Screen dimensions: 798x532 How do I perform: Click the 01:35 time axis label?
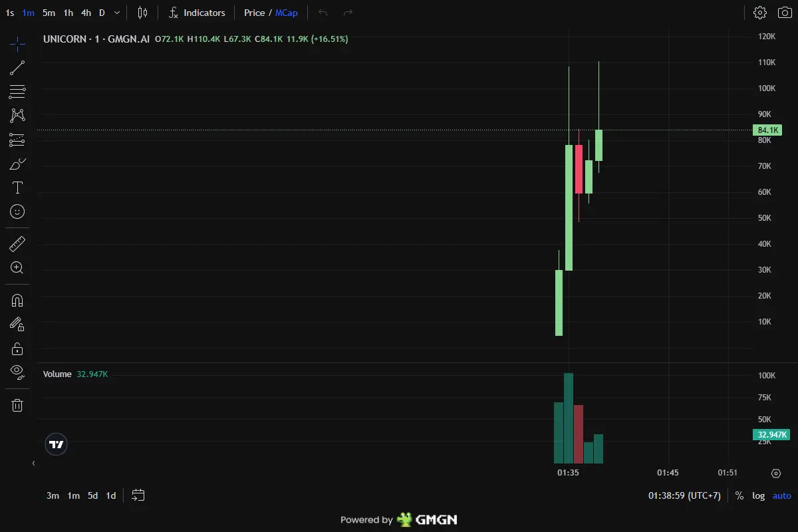tap(568, 473)
